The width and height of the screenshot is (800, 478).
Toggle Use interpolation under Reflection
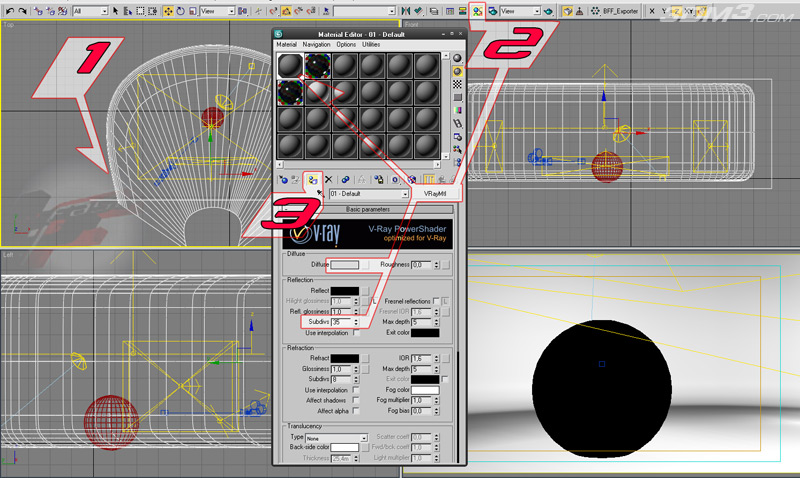point(356,333)
